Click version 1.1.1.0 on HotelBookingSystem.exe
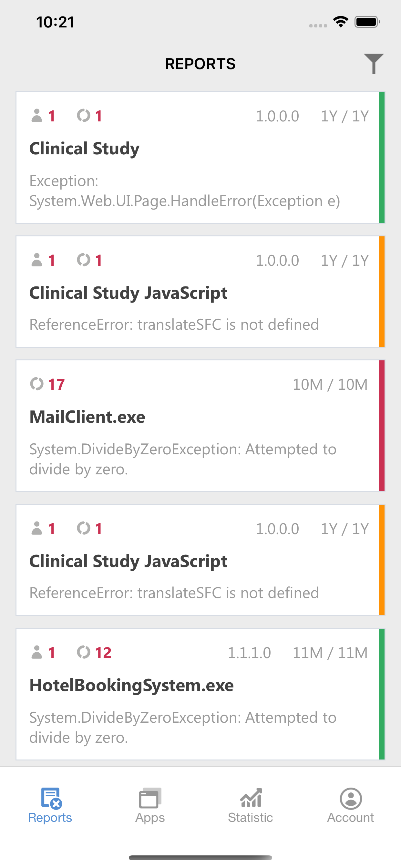401x868 pixels. coord(249,652)
